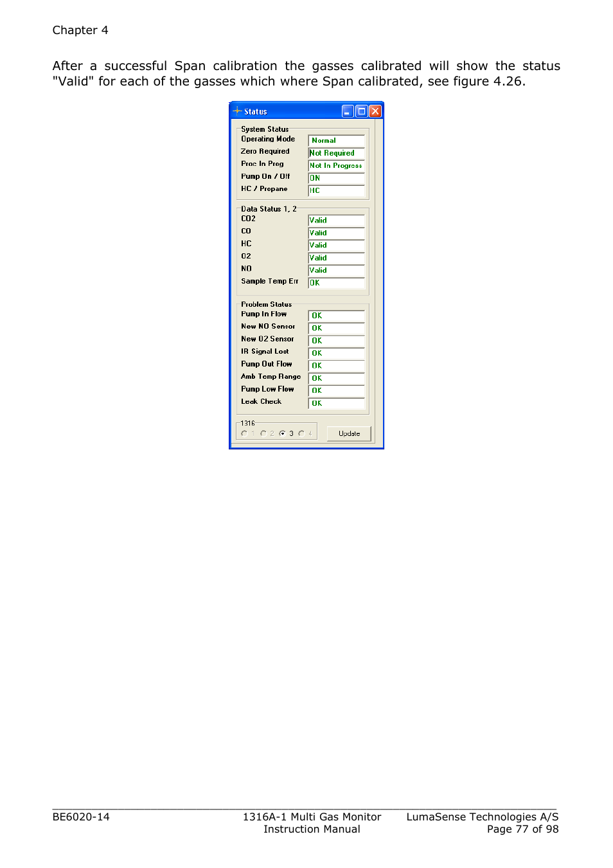613x868 pixels.
Task: Minimize the Status window
Action: tap(348, 111)
